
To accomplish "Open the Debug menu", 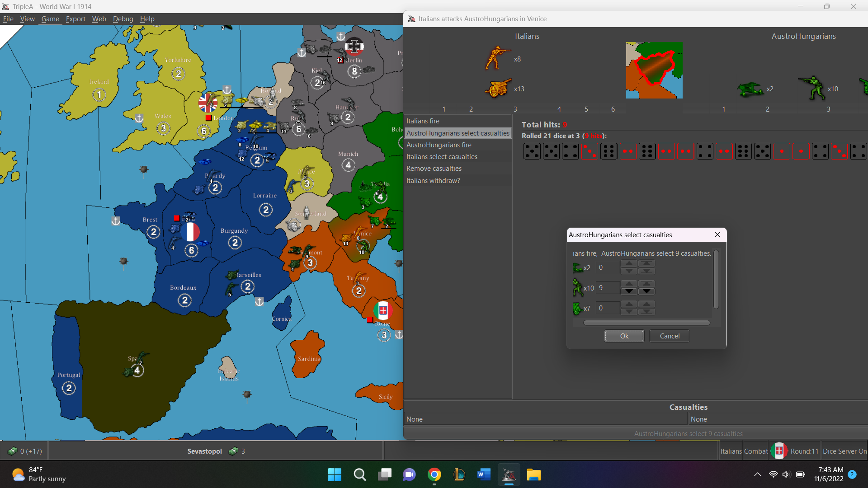I will coord(123,19).
